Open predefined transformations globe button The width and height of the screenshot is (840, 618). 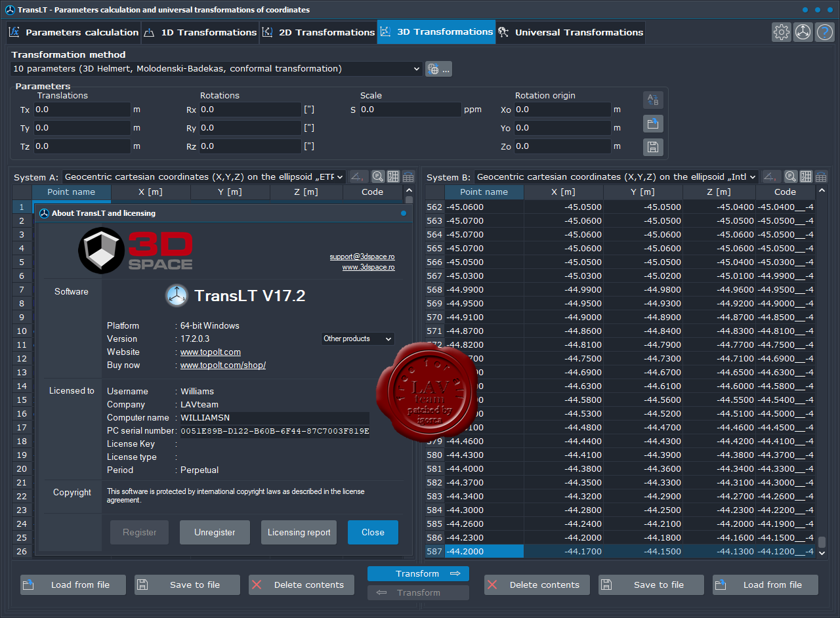coord(438,69)
